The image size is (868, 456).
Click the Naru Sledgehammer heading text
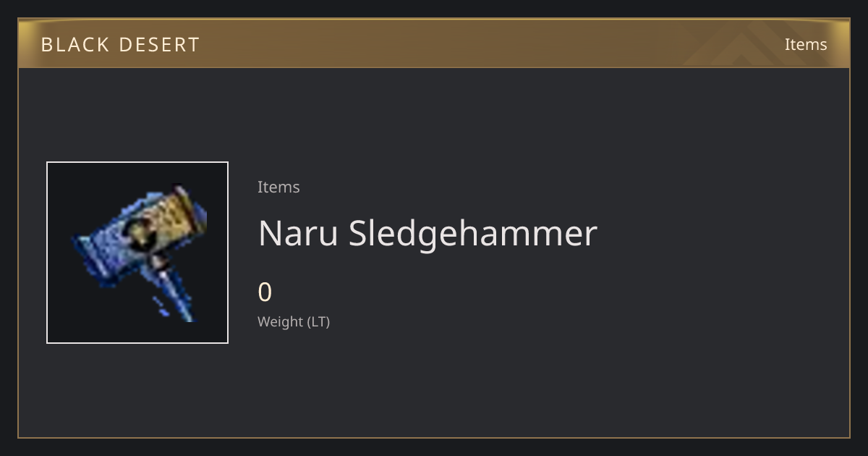coord(427,233)
